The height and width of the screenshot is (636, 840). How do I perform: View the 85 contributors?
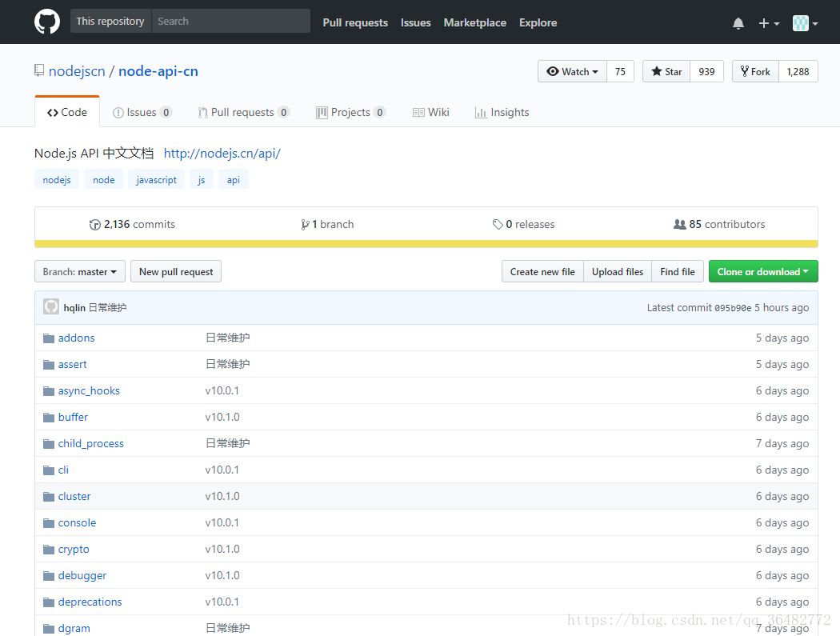point(719,224)
